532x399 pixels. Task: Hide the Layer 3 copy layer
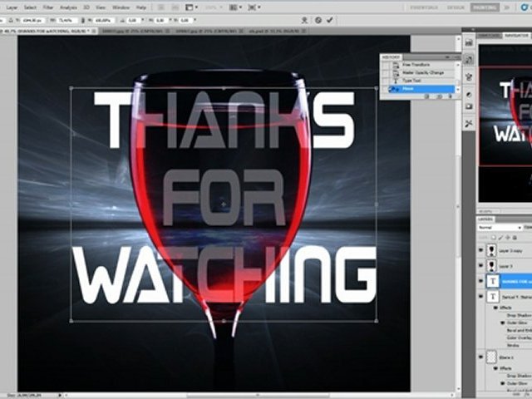(481, 249)
